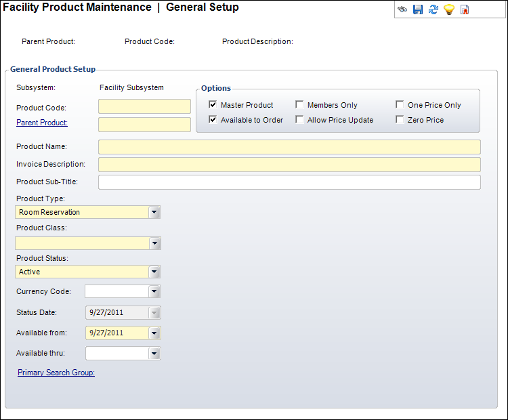Click the document with red seal icon

465,10
